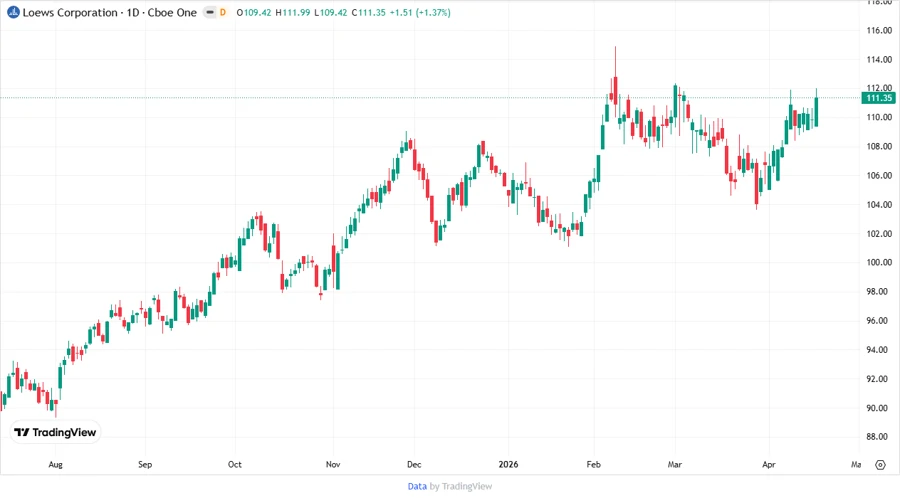Click the 114.00 price axis label

tap(879, 59)
